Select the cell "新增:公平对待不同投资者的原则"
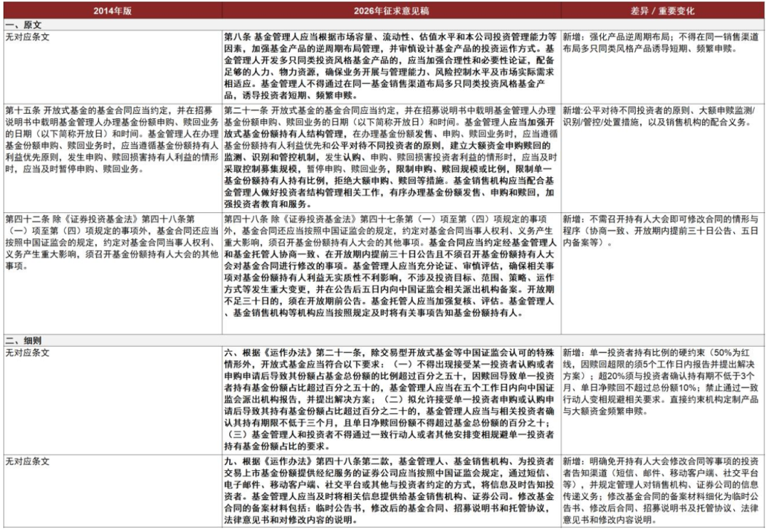The width and height of the screenshot is (769, 532). tap(663, 157)
